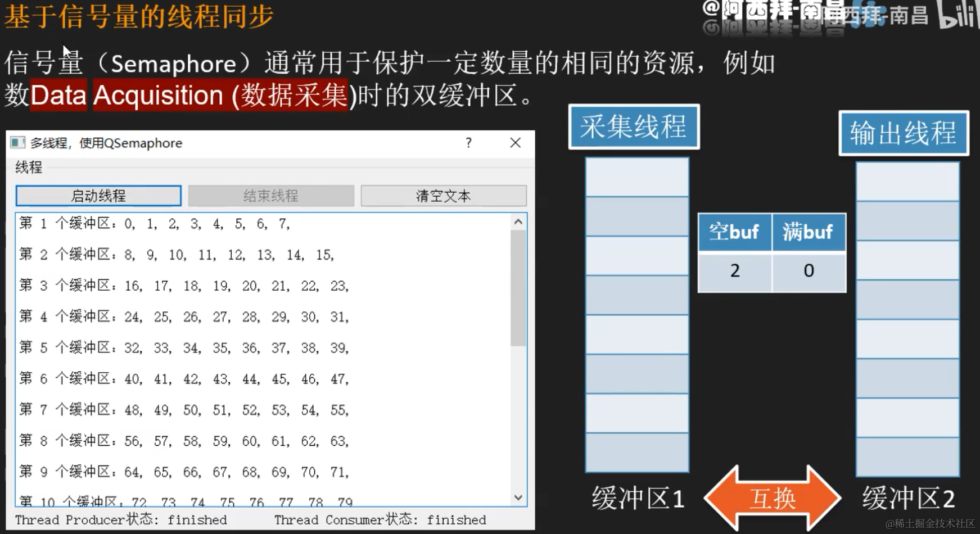Screen dimensions: 980x534
Task: Click the QSemaphore window application icon
Action: pyautogui.click(x=19, y=143)
